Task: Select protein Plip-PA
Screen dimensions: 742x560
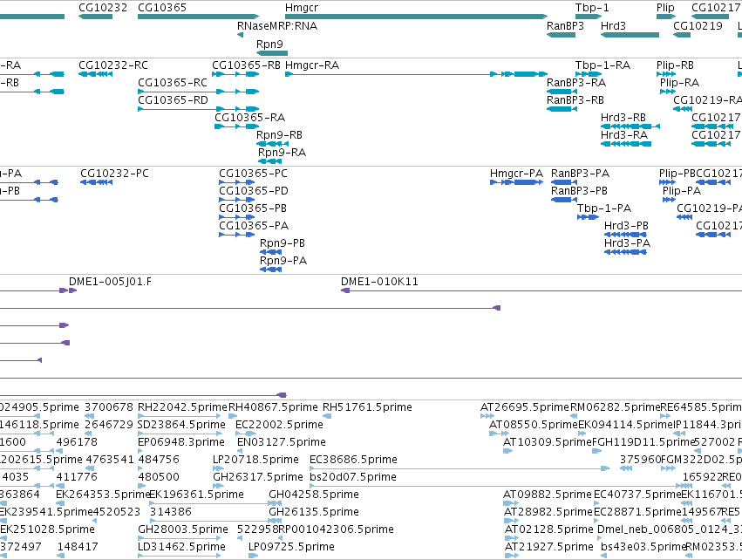Action: [x=682, y=191]
